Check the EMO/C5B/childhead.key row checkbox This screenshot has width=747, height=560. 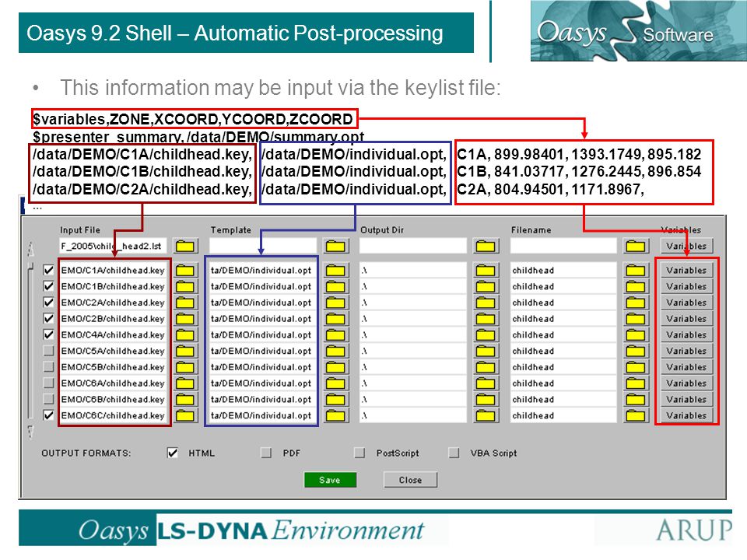[x=48, y=368]
